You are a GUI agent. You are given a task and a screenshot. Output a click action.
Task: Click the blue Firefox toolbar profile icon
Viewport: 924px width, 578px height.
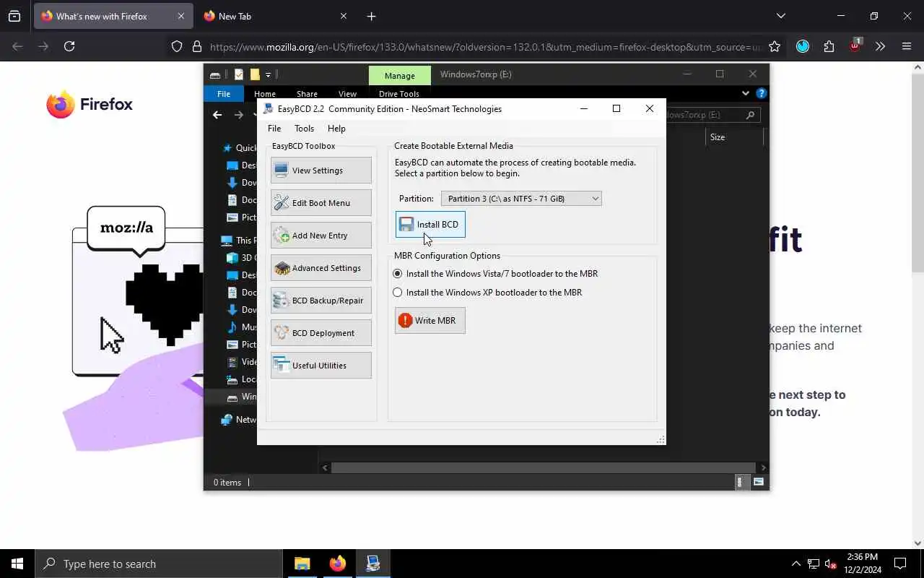point(803,46)
